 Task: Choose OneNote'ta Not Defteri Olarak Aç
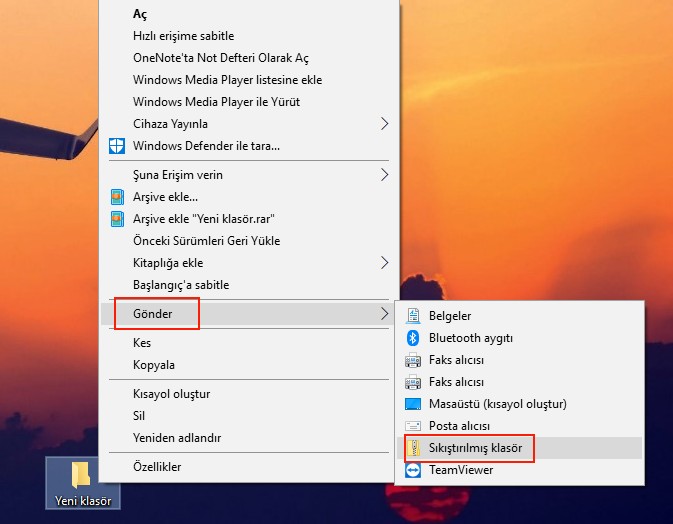point(250,58)
